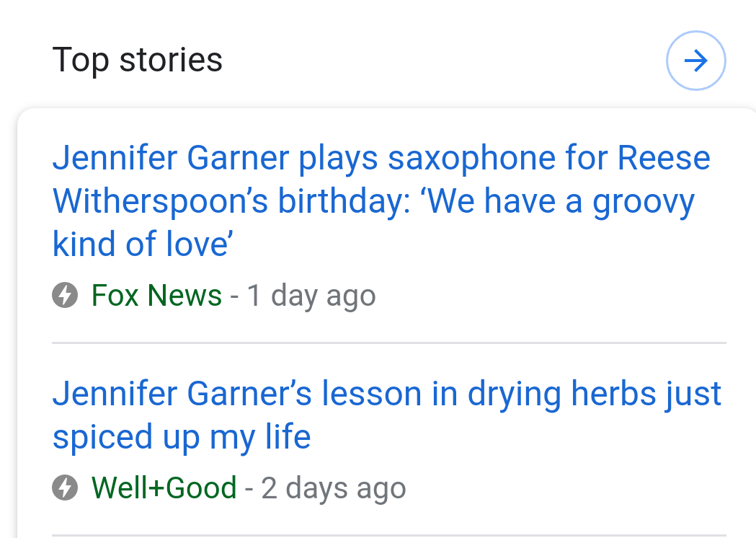This screenshot has width=756, height=538.
Task: Click the word "lesson" in the second headline
Action: click(x=372, y=394)
